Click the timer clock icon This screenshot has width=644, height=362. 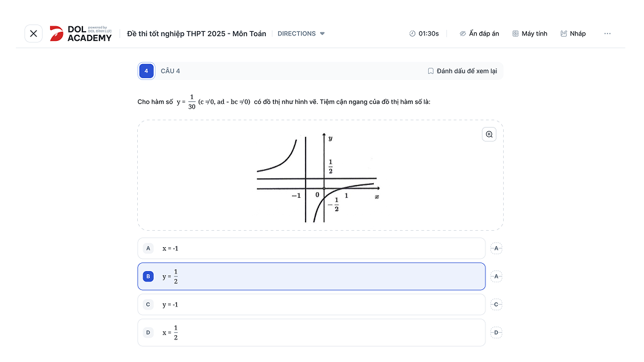coord(412,34)
